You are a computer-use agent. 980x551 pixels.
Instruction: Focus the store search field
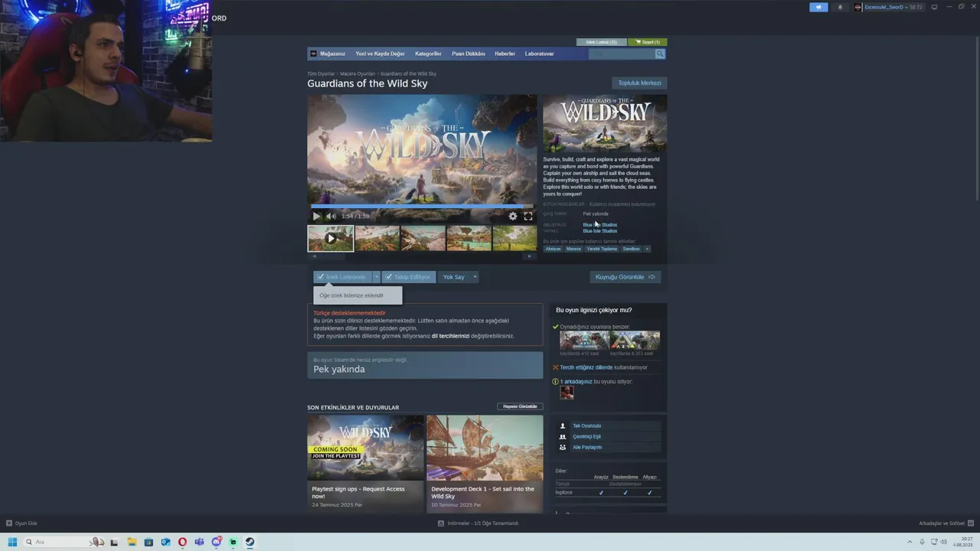(622, 54)
